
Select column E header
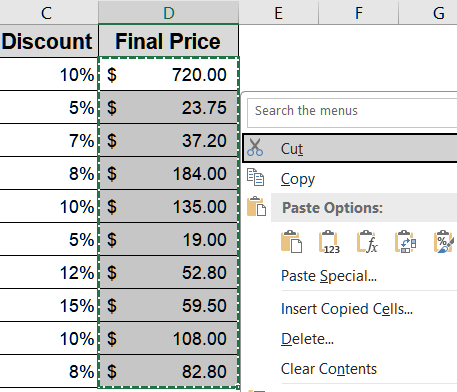coord(279,12)
